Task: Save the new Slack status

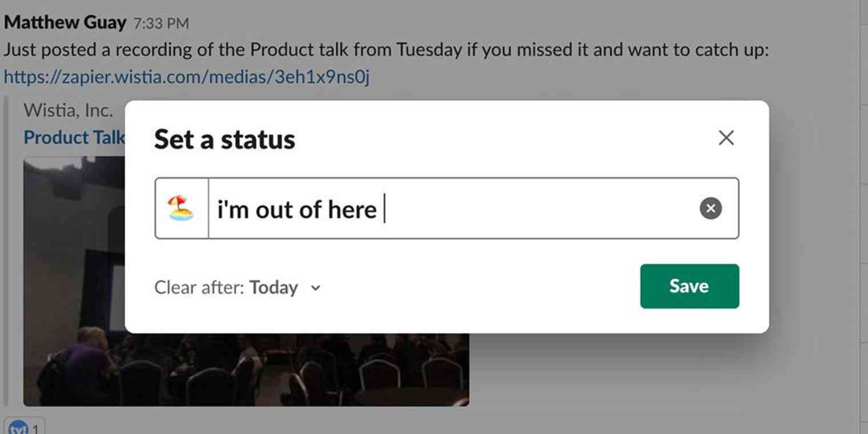Action: tap(689, 286)
